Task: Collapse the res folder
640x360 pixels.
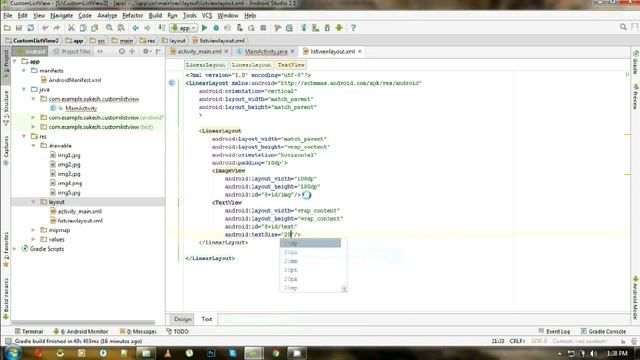Action: (24, 136)
